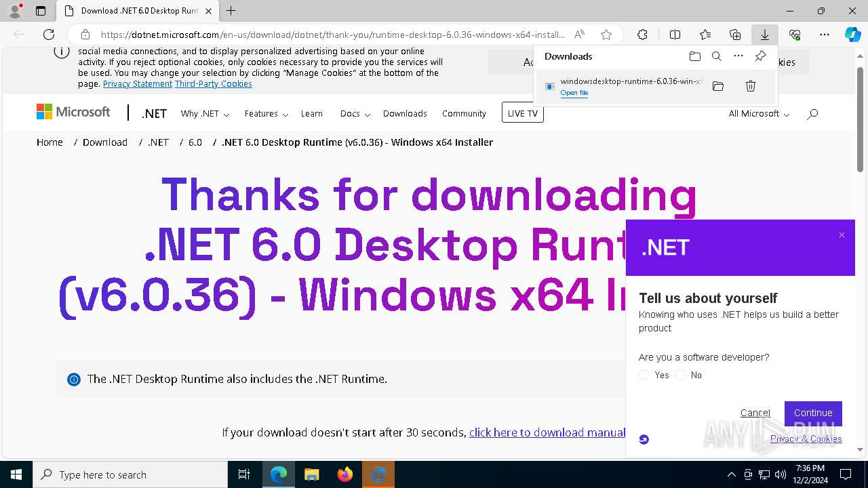Open the notification center icon
868x488 pixels.
coord(846,474)
